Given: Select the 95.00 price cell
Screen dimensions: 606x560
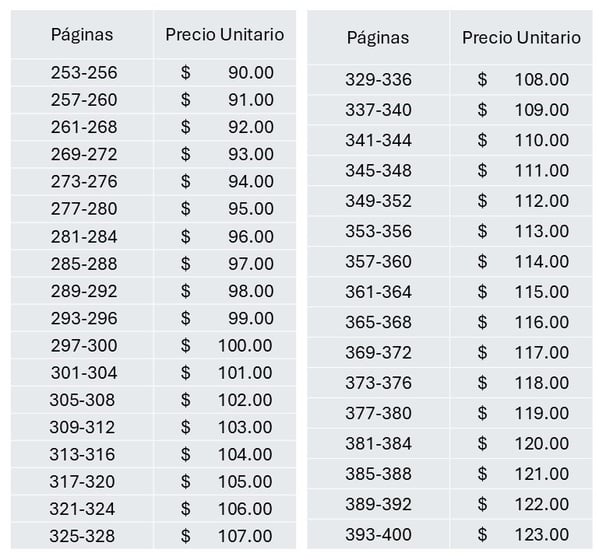Looking at the screenshot, I should tap(226, 209).
